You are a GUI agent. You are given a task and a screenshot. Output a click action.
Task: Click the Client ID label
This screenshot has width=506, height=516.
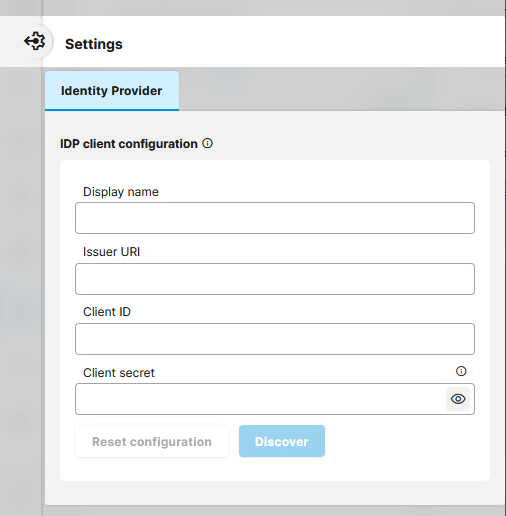107,312
